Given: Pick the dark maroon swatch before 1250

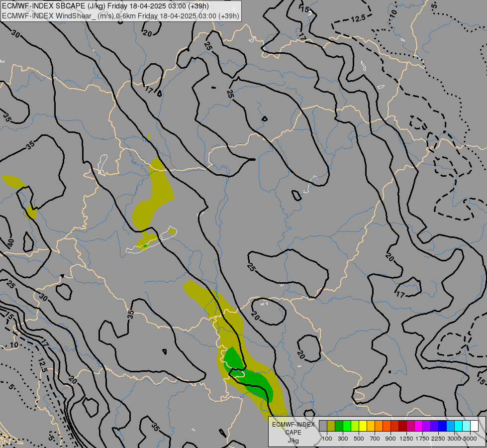Looking at the screenshot, I should click(x=402, y=426).
